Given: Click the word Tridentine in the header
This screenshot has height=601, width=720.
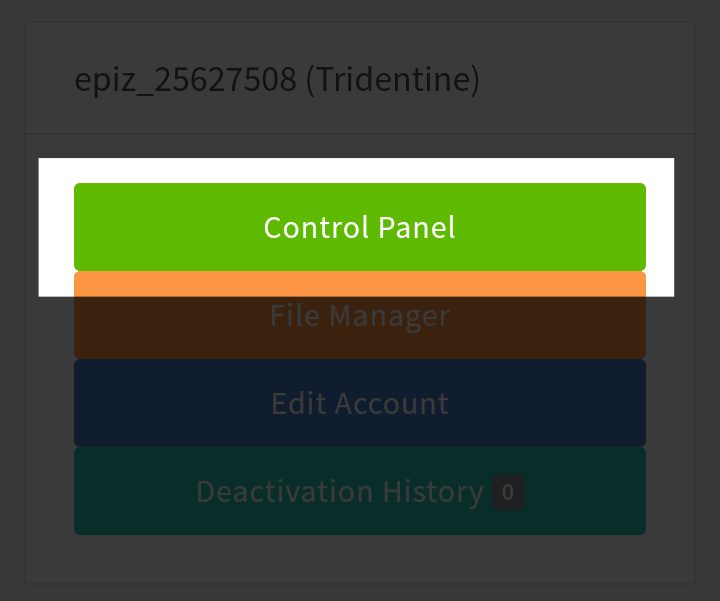Looking at the screenshot, I should tap(392, 80).
